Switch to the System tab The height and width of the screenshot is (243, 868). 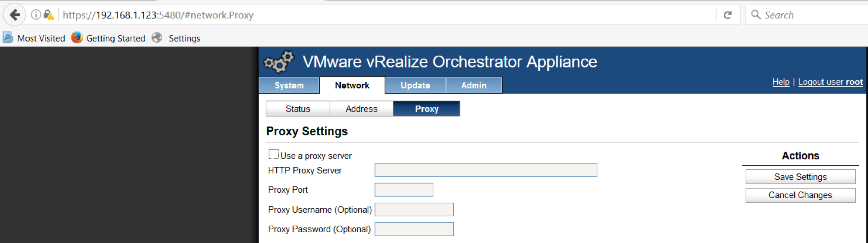(x=289, y=85)
